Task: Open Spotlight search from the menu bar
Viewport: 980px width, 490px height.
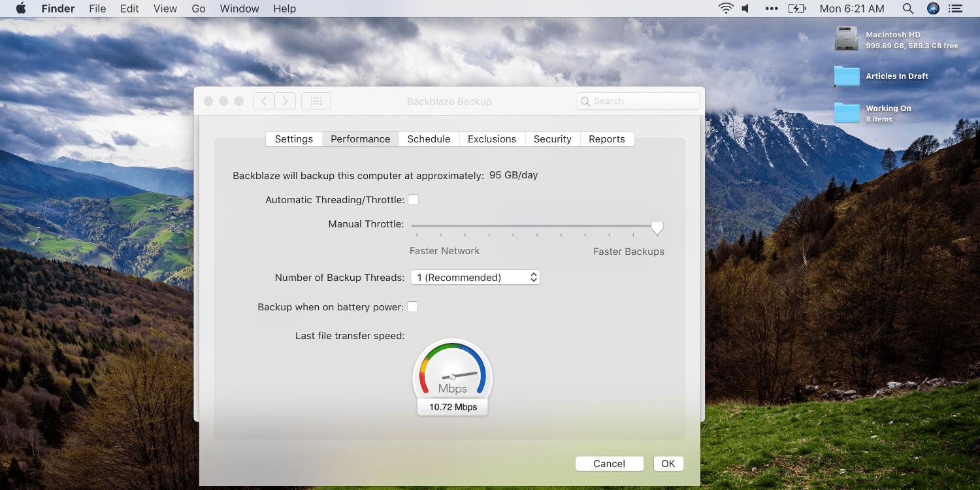Action: pos(908,8)
